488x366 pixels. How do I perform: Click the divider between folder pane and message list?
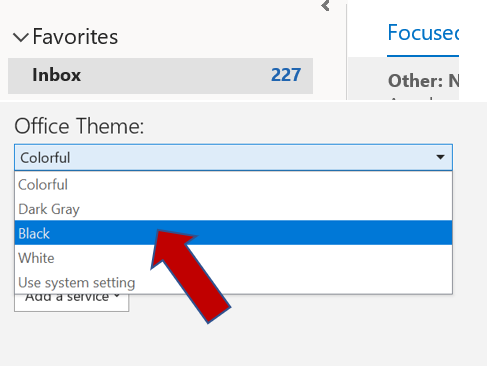pos(347,52)
